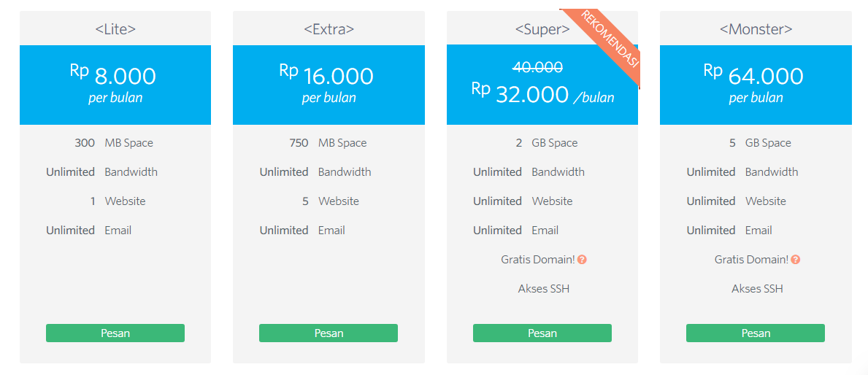This screenshot has height=375, width=868.
Task: Click 300 MB Space feature in Lite
Action: click(114, 143)
